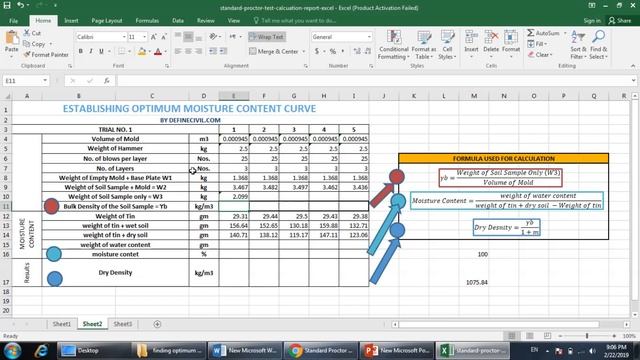Click the Save icon in the title bar
This screenshot has width=640, height=360.
7,5
